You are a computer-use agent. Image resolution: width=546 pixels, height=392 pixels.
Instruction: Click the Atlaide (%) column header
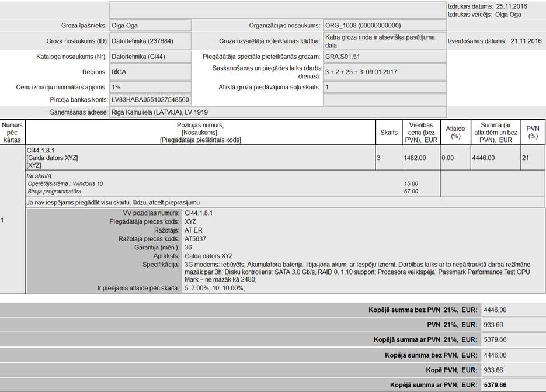point(455,133)
